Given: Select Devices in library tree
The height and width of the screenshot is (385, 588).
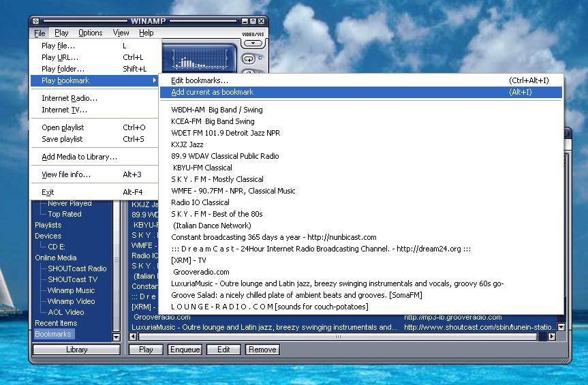Looking at the screenshot, I should [x=48, y=236].
